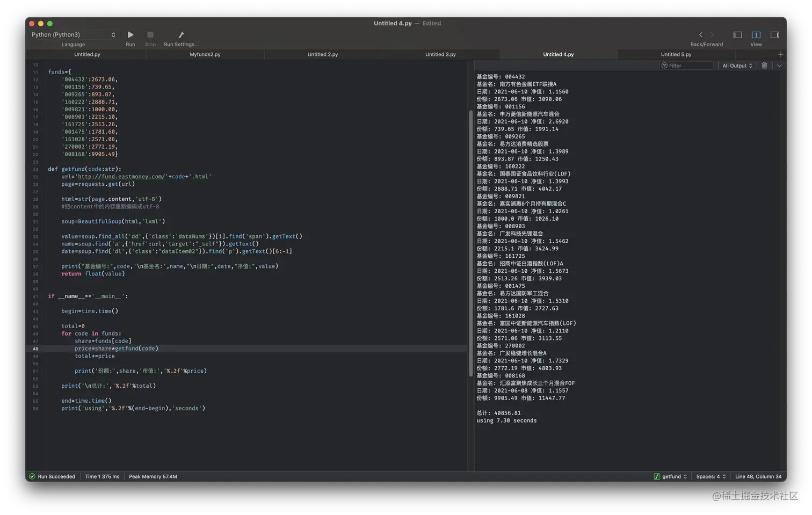Click the 'using 7.30 seconds' output line

(x=506, y=420)
